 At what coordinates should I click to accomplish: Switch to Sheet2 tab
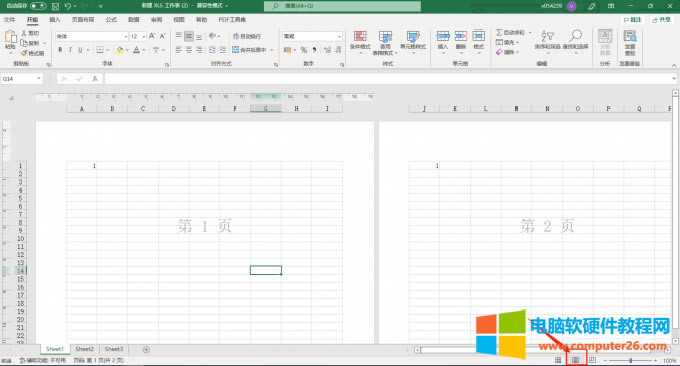point(85,349)
